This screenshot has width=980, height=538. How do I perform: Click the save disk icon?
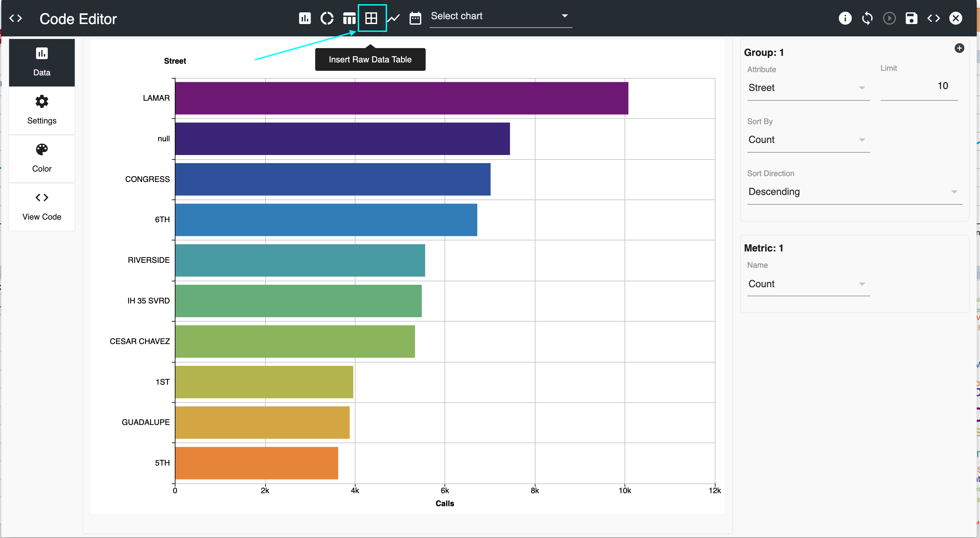(x=911, y=18)
